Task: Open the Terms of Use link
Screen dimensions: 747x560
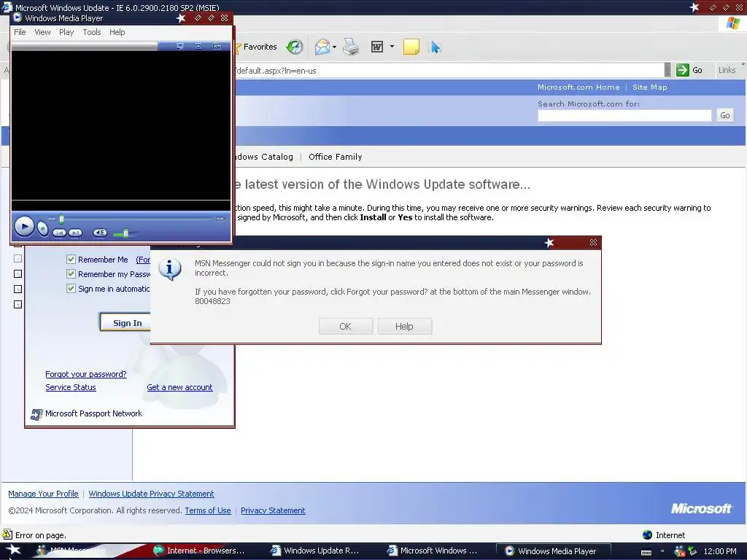Action: tap(208, 510)
